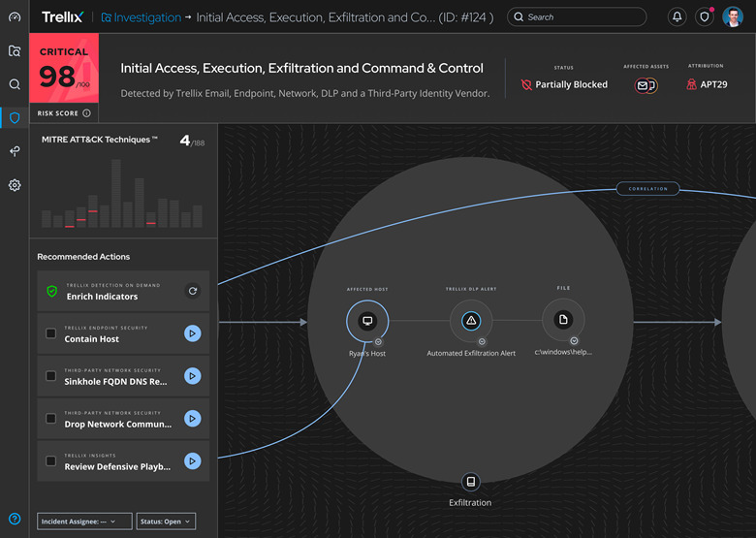Open the settings gear in sidebar
Screen dimensions: 756x538
coord(15,185)
